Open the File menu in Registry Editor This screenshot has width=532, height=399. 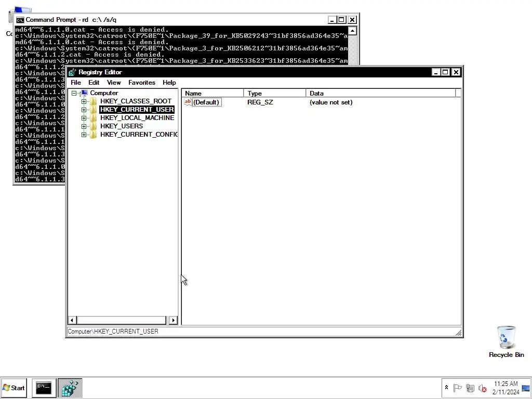pyautogui.click(x=76, y=83)
